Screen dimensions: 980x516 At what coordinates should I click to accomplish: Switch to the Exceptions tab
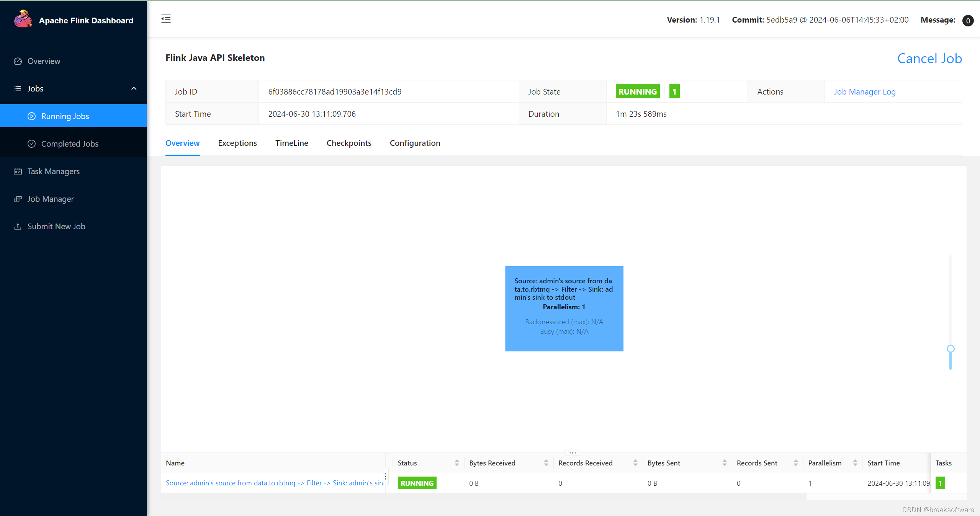(x=237, y=143)
